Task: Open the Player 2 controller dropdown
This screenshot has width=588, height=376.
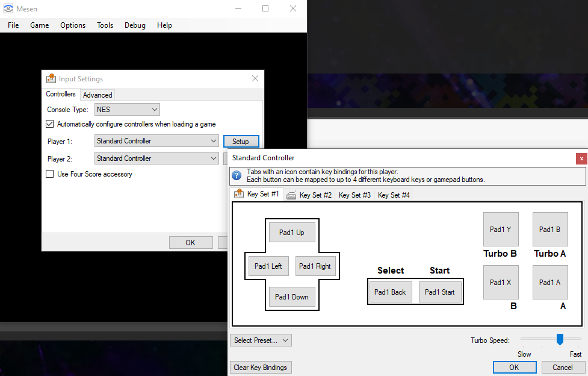Action: pyautogui.click(x=156, y=158)
